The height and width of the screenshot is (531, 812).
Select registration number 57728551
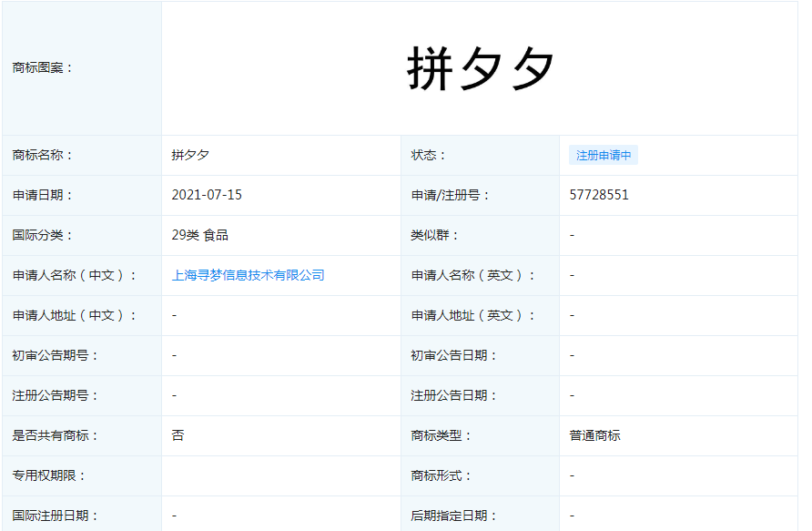click(x=599, y=195)
